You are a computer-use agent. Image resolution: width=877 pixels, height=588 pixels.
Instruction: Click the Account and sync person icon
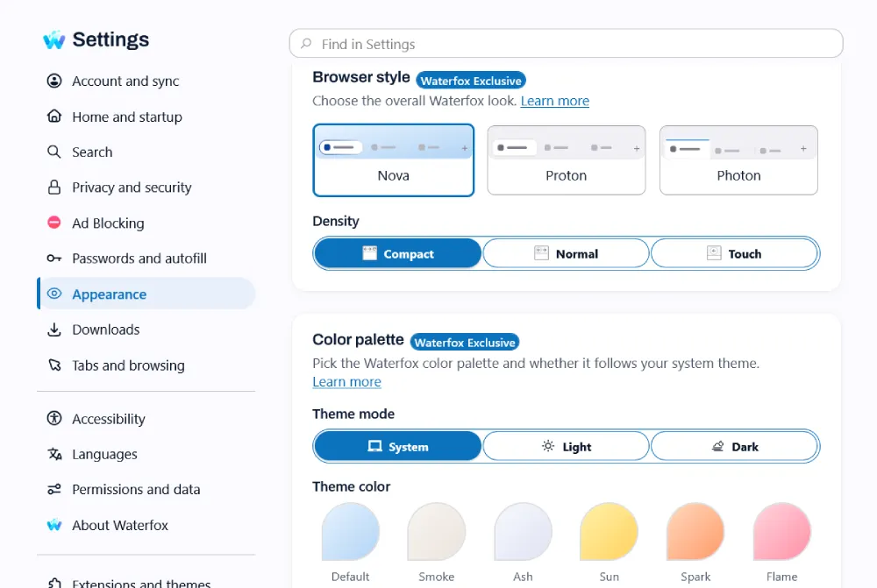(x=54, y=81)
